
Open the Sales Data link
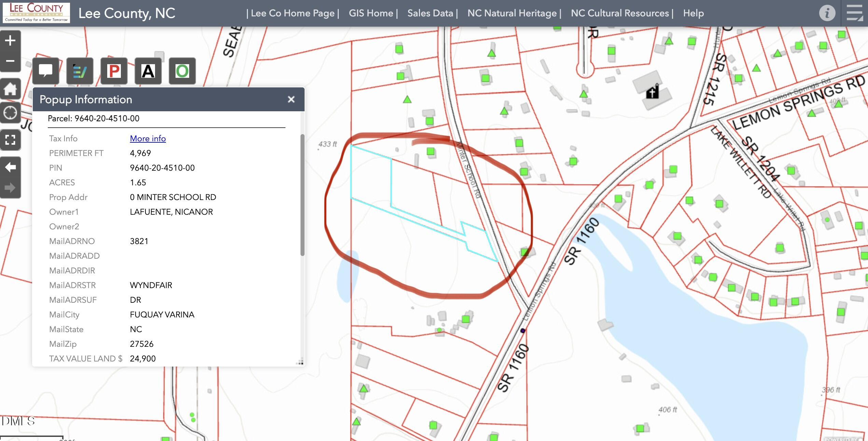[430, 13]
